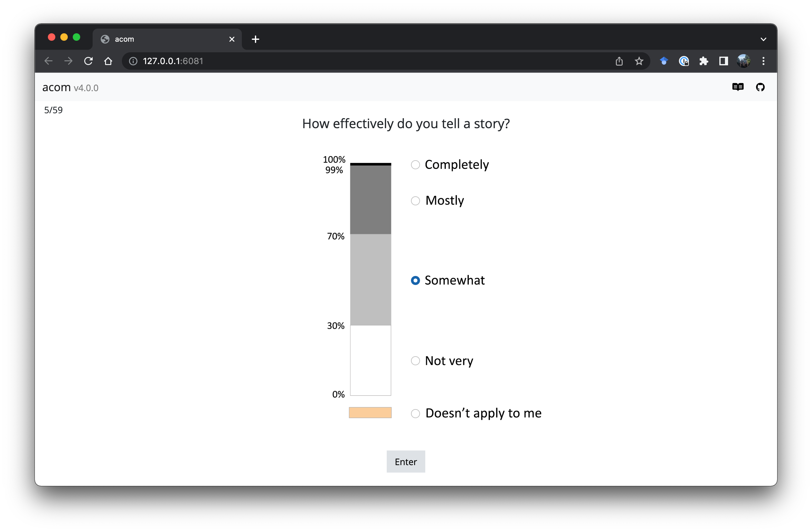Toggle the browser side panel

723,61
